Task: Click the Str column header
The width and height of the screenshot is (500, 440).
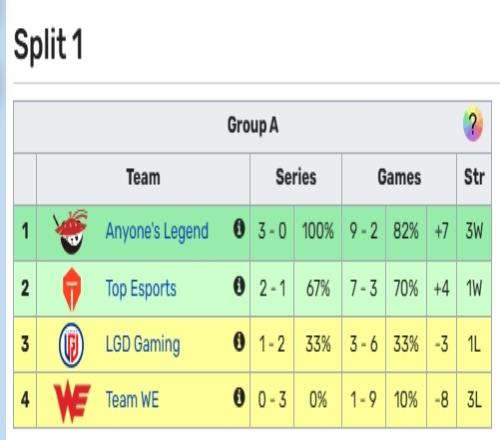Action: coord(474,177)
